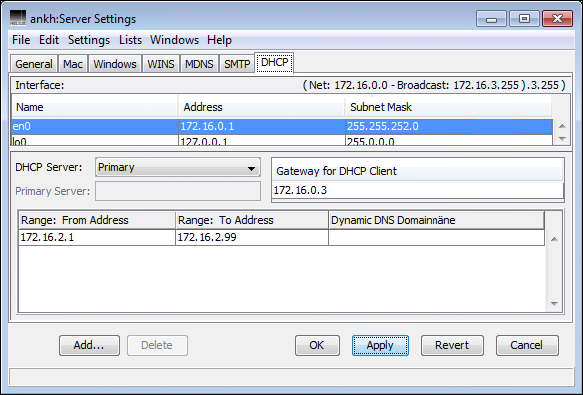Open the Lists menu

pyautogui.click(x=130, y=40)
